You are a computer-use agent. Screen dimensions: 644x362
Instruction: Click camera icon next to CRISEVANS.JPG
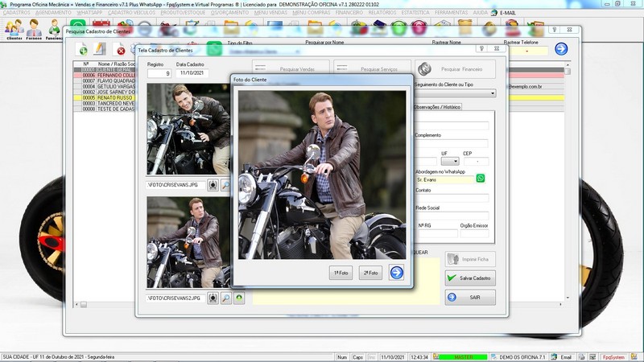tap(213, 185)
